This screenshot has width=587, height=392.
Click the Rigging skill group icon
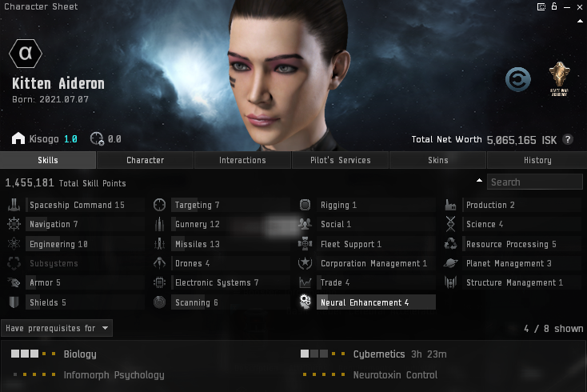tap(305, 205)
